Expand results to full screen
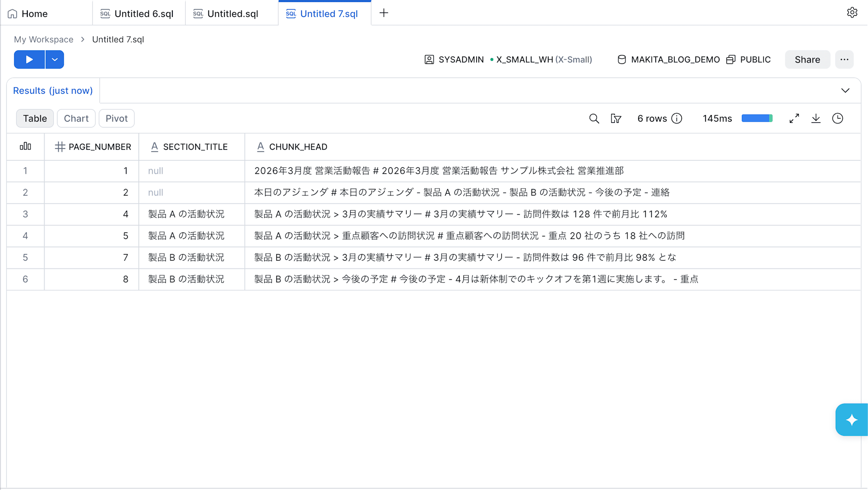Image resolution: width=868 pixels, height=490 pixels. click(794, 119)
